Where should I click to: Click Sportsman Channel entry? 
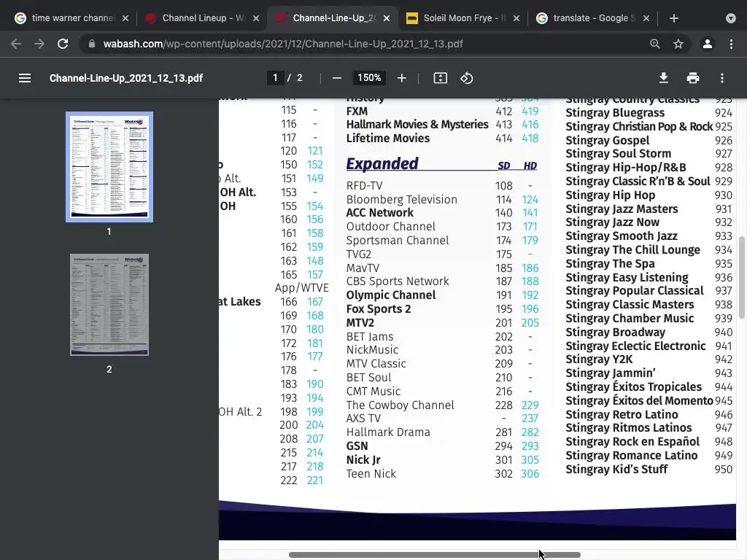[398, 241]
